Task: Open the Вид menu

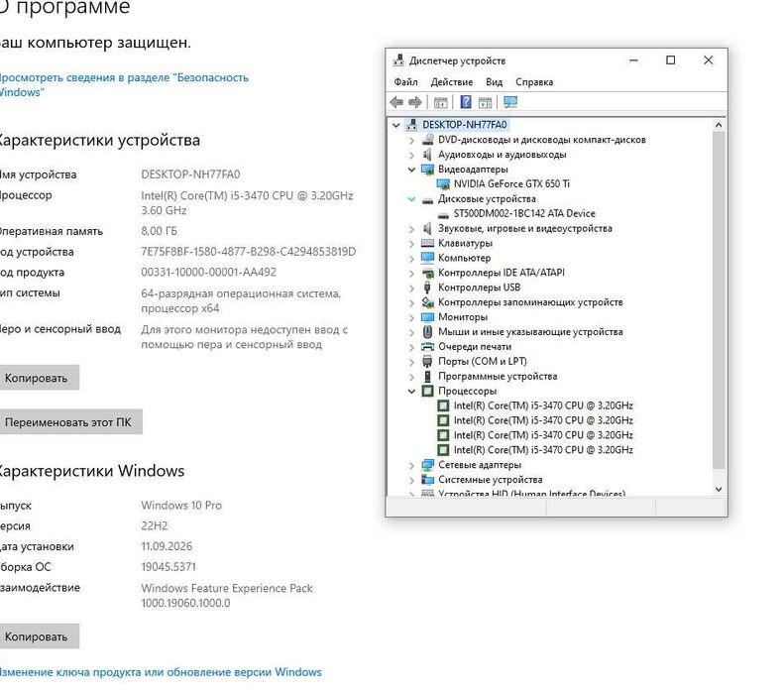Action: 494,82
